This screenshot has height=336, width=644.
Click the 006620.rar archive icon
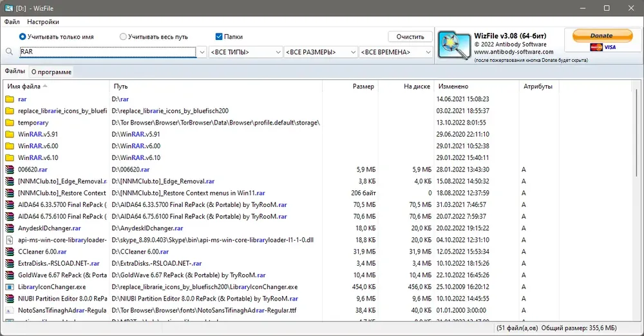[x=10, y=170]
